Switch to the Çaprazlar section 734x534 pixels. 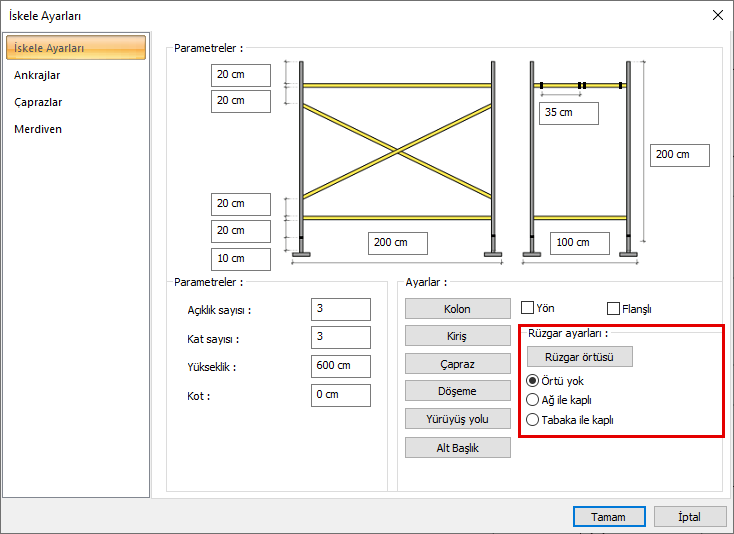coord(38,102)
